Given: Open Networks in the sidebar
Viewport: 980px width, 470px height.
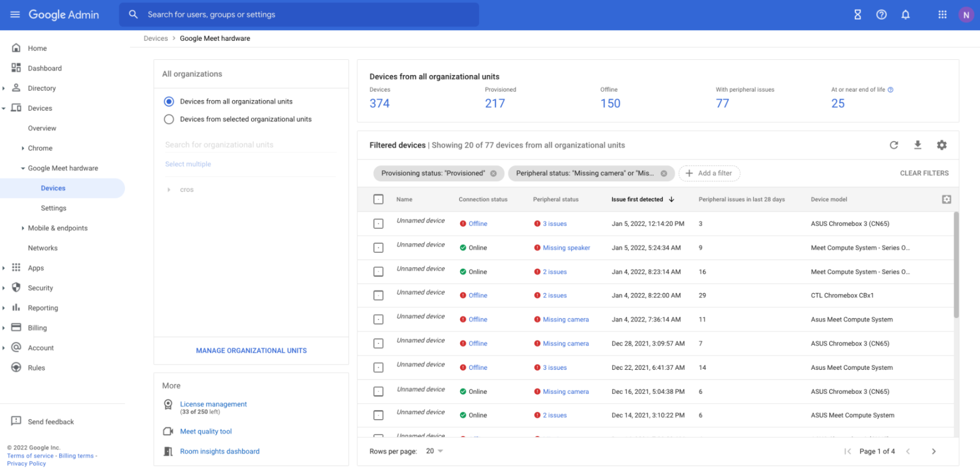Looking at the screenshot, I should (x=42, y=248).
